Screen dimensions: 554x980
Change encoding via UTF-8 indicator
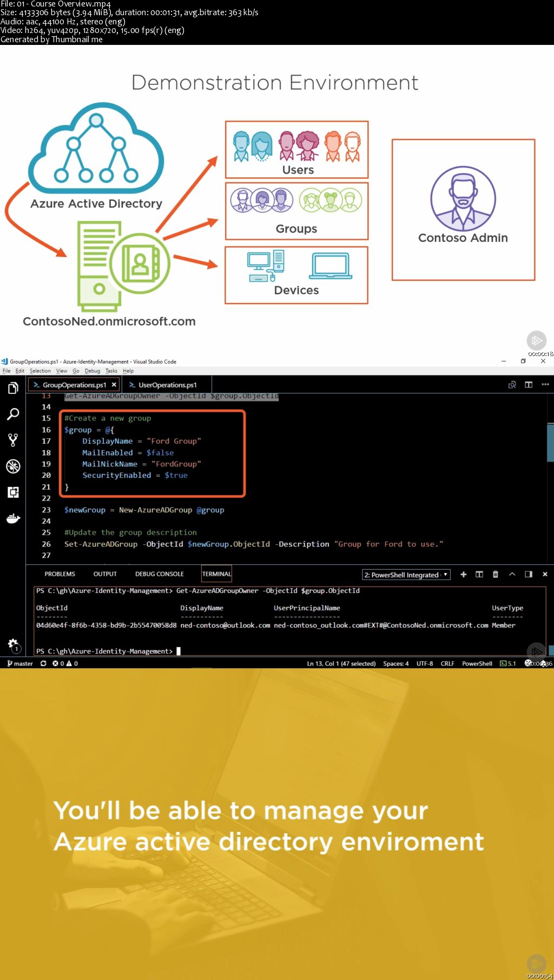click(x=425, y=663)
